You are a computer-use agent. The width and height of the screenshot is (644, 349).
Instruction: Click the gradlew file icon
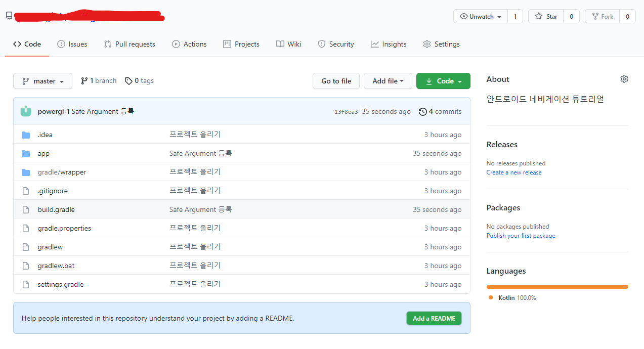[x=26, y=247]
